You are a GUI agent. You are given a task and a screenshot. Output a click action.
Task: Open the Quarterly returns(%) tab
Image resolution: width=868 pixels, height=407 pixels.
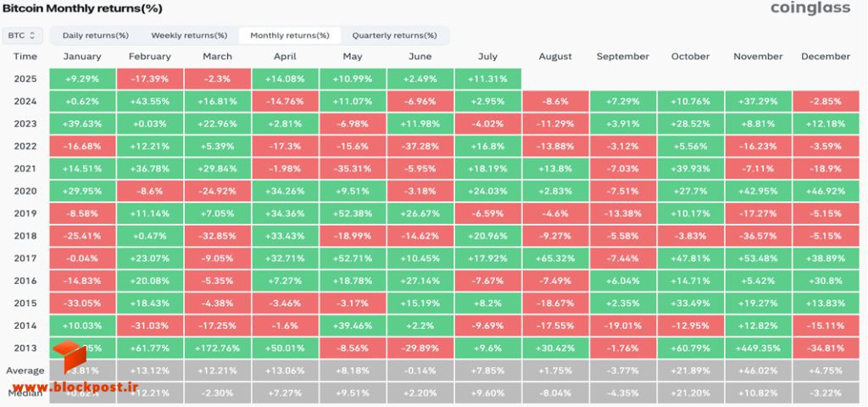[x=394, y=36]
